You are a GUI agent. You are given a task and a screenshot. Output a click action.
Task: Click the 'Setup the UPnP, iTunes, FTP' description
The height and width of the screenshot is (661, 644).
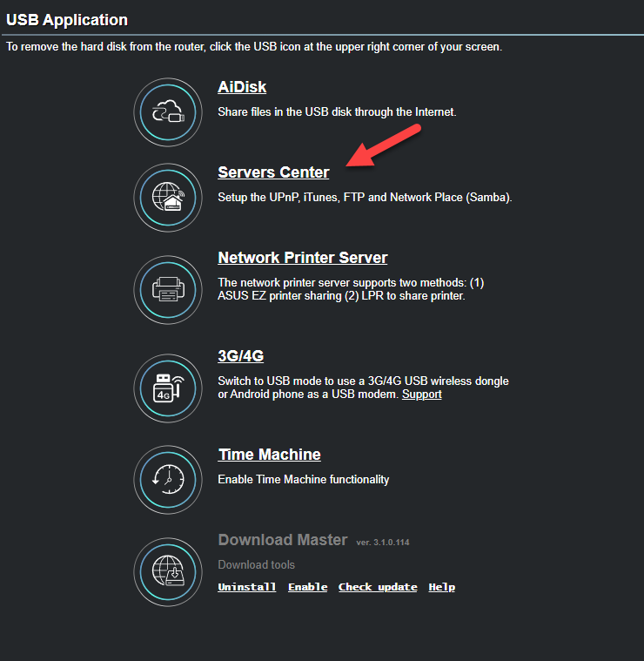tap(365, 198)
